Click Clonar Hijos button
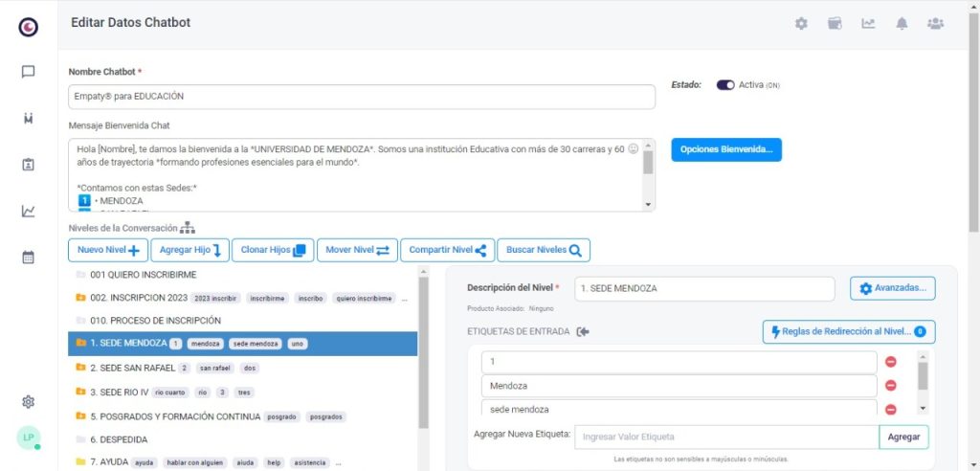This screenshot has width=980, height=471. click(273, 250)
